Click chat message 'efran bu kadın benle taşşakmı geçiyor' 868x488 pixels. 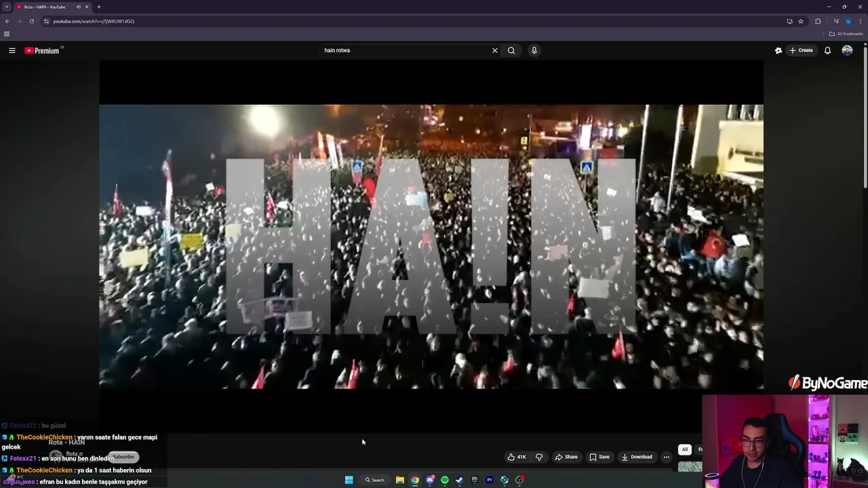tap(94, 482)
